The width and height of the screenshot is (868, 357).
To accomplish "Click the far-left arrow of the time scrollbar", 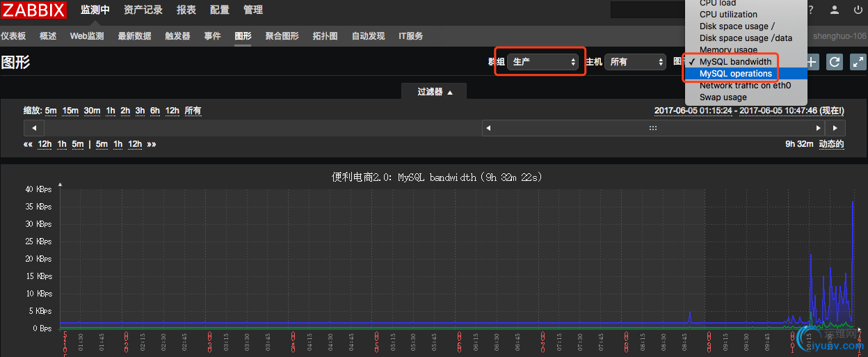I will pyautogui.click(x=34, y=128).
